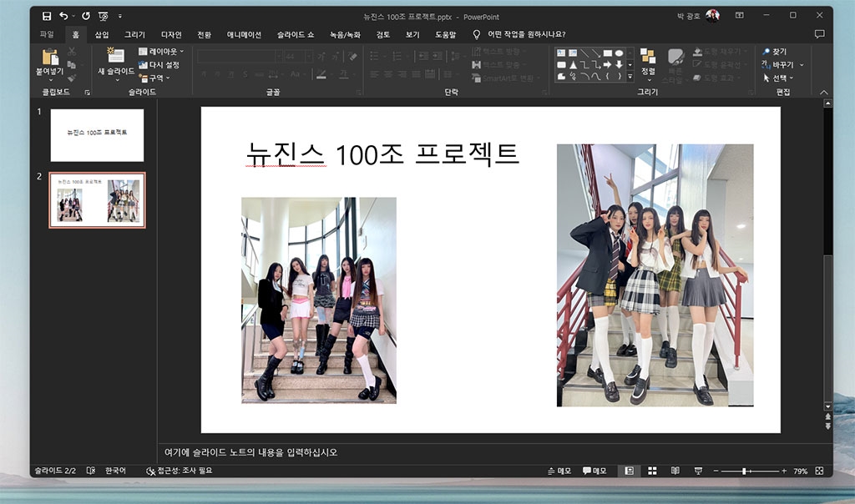
Task: Click the Save icon in quick access toolbar
Action: coord(47,17)
